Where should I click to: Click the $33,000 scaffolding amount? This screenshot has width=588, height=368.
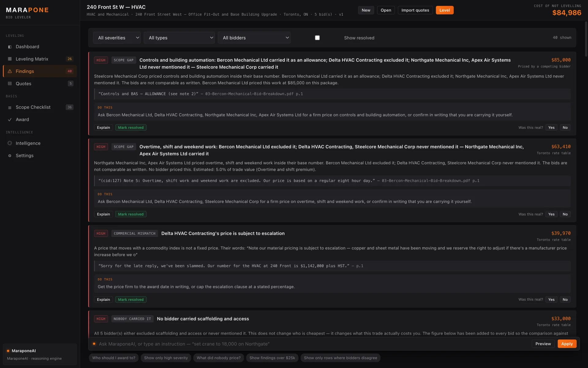tap(561, 319)
